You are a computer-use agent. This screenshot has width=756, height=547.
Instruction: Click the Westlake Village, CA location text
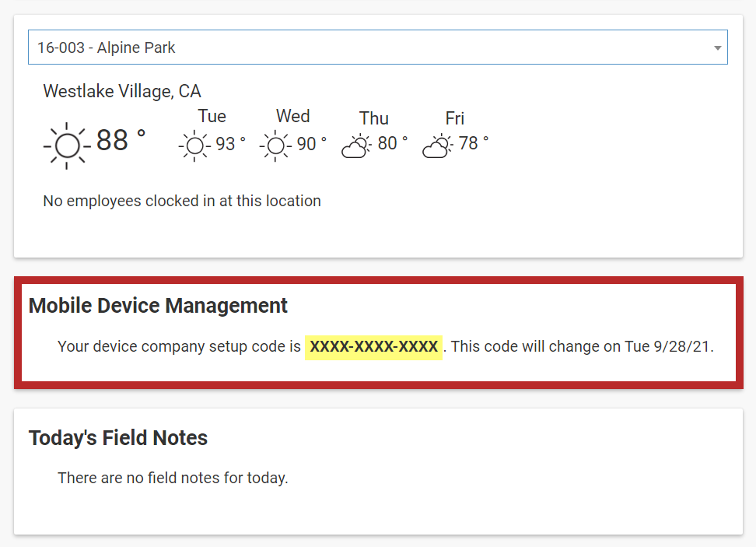(x=122, y=91)
